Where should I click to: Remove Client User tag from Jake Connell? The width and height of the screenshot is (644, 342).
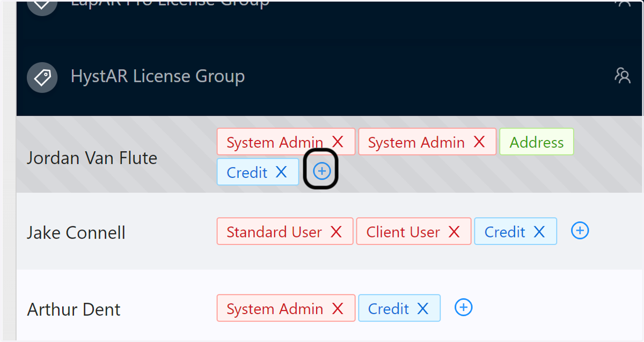pyautogui.click(x=454, y=232)
